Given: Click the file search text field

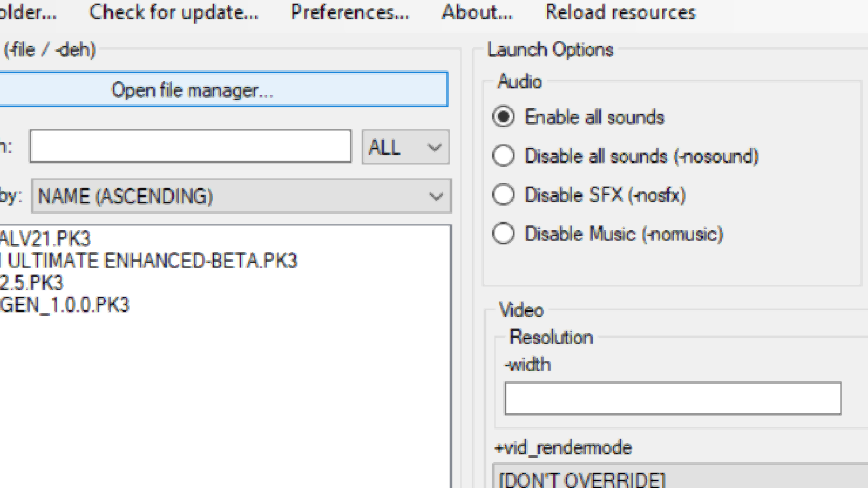Looking at the screenshot, I should (190, 146).
